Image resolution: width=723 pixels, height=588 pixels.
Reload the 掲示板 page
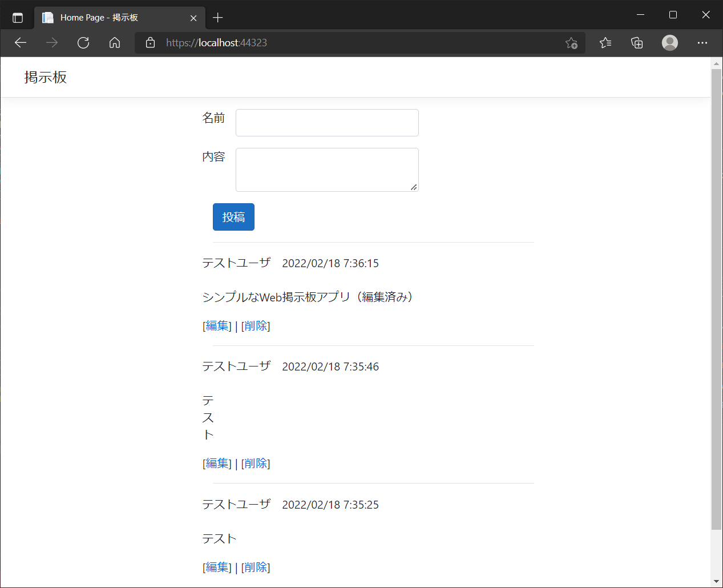[x=83, y=42]
